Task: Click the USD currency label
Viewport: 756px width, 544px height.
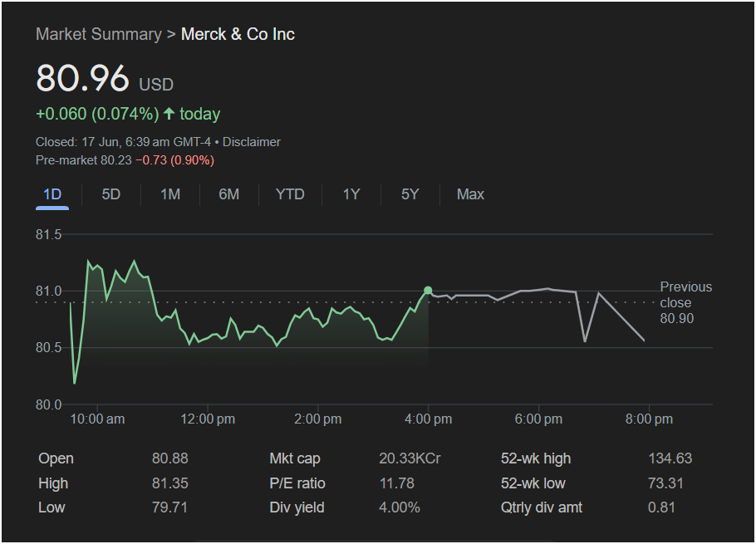Action: click(x=156, y=85)
